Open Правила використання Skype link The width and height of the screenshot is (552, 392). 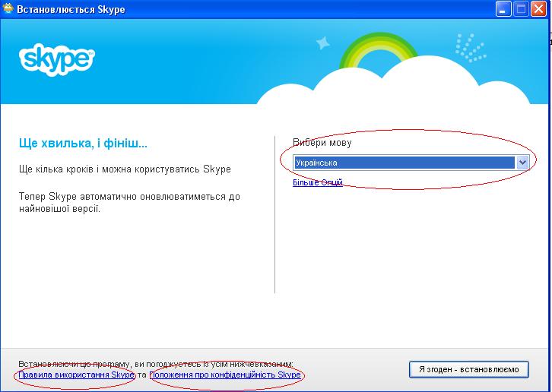click(x=76, y=375)
